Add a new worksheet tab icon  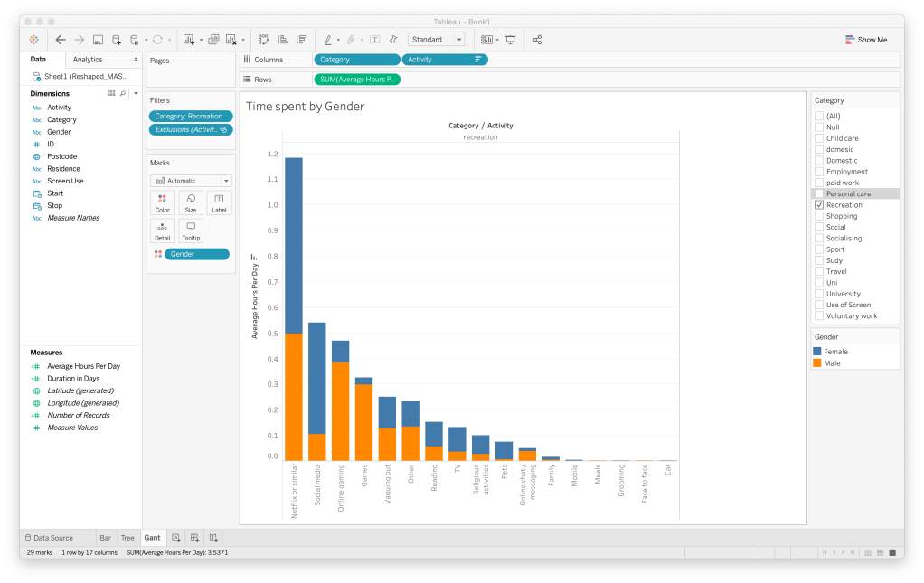(x=176, y=538)
